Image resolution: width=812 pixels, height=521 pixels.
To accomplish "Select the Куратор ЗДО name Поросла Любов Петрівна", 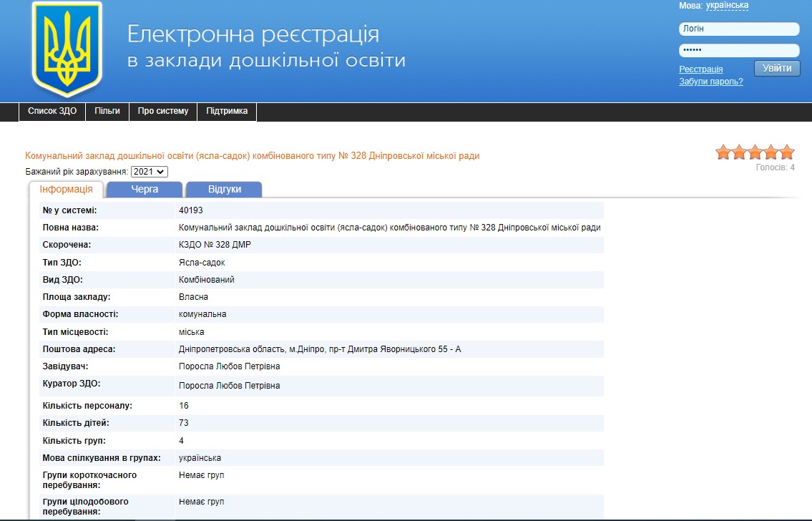I will tap(229, 385).
